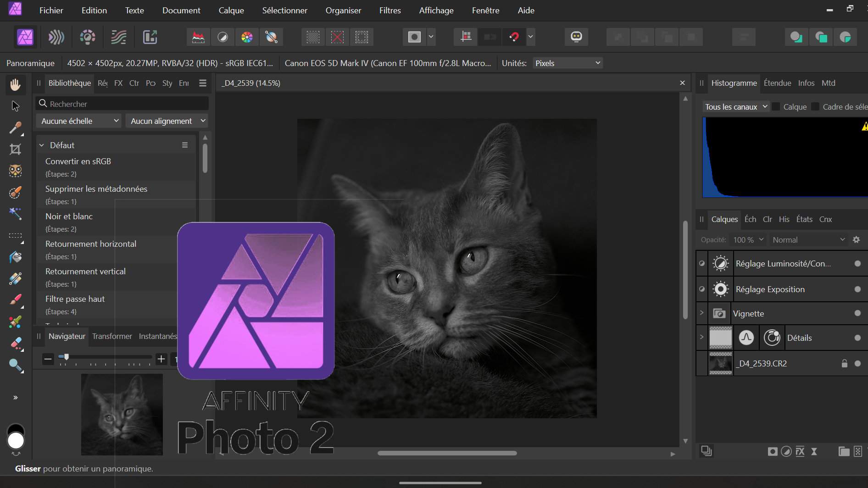Open the Opacité 100 % dropdown
This screenshot has height=488, width=868.
pos(748,240)
